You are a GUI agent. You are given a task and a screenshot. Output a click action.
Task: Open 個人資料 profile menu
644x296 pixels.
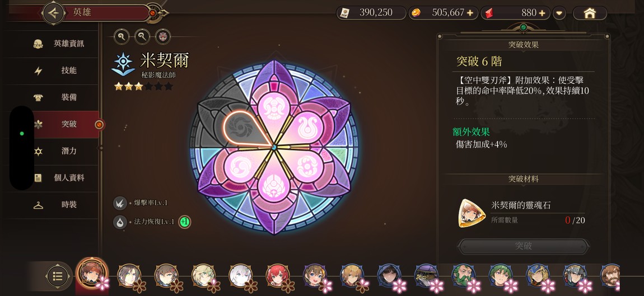point(65,178)
